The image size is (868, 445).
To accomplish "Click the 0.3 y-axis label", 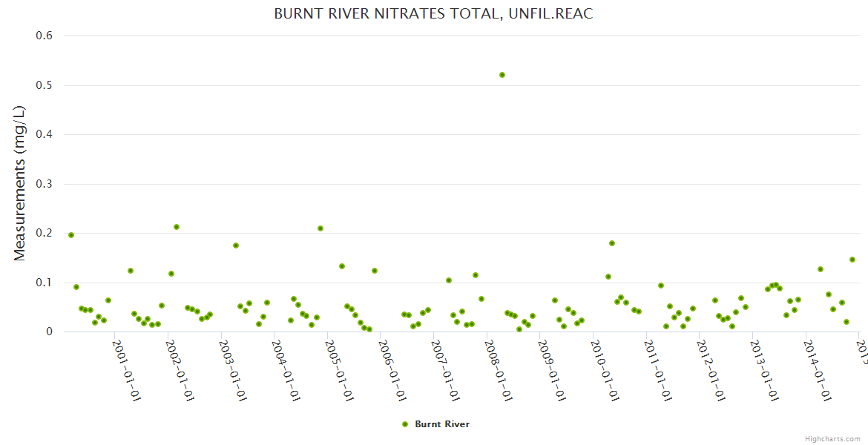I will [44, 184].
